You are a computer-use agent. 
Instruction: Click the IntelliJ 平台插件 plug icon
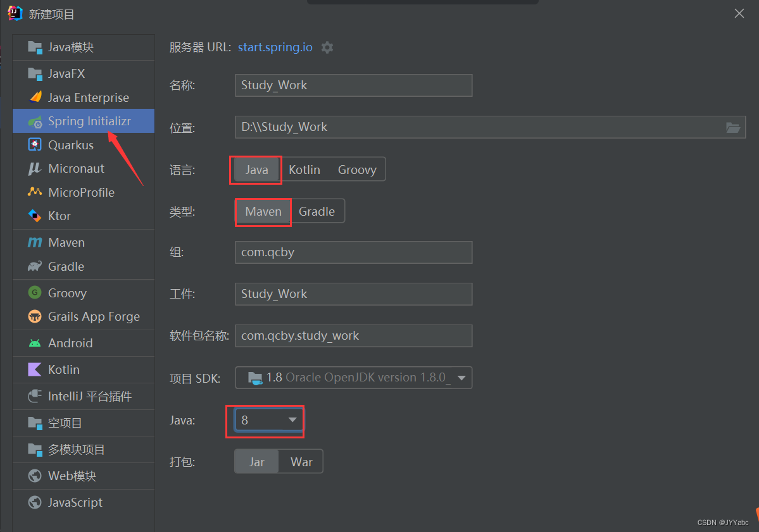[35, 396]
